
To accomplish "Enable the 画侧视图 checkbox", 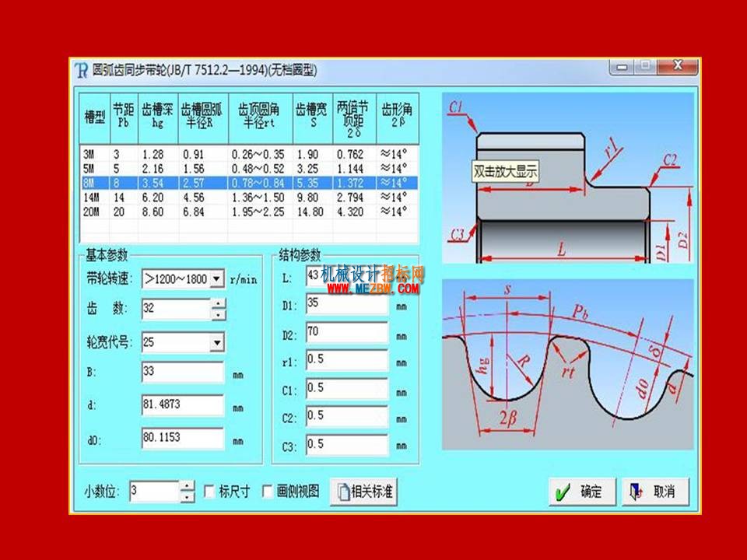I will click(x=267, y=491).
